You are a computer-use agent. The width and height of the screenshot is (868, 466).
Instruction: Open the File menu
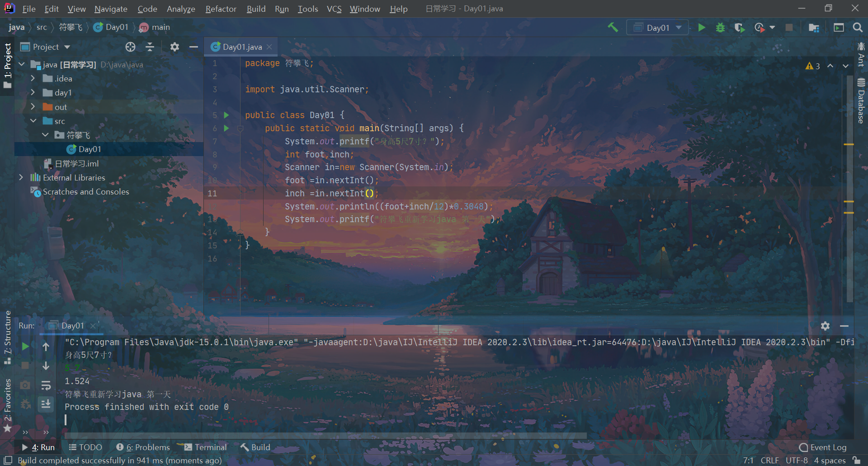point(29,9)
